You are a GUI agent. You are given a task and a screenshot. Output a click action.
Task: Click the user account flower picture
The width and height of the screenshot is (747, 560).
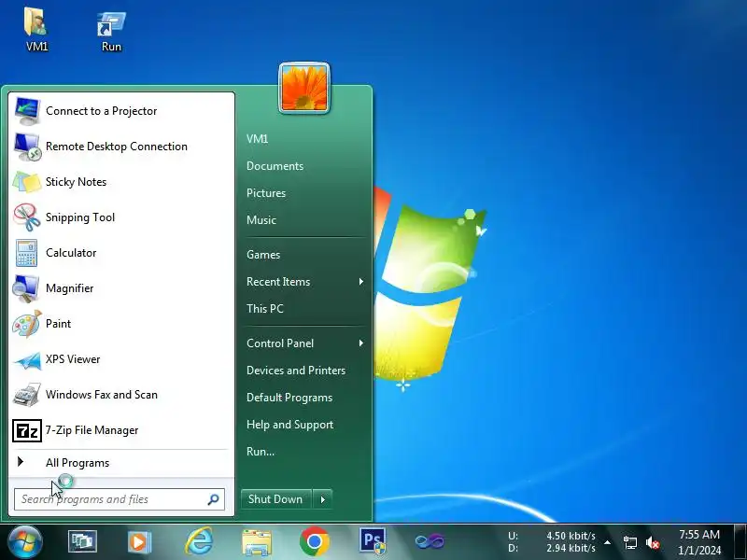(x=304, y=89)
